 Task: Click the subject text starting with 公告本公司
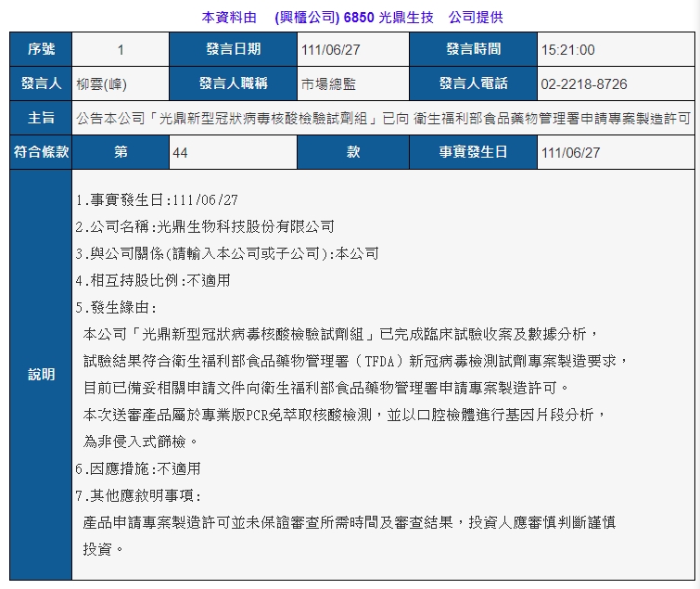pos(384,118)
